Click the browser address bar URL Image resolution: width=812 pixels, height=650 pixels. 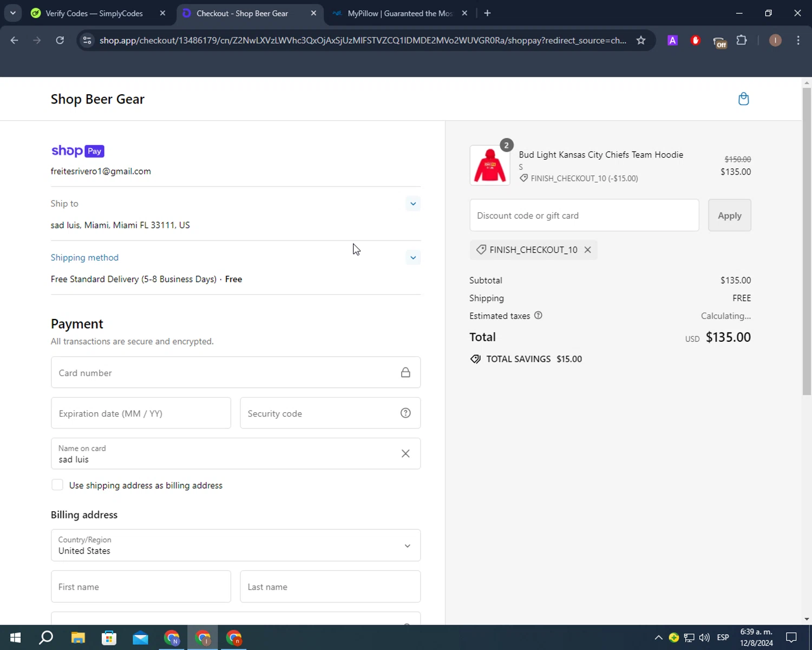(363, 41)
